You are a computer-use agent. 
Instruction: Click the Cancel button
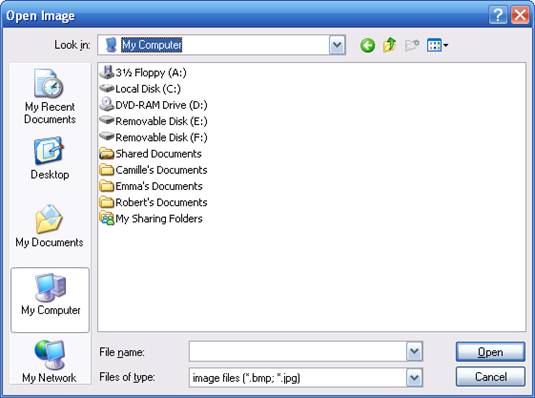tap(490, 377)
